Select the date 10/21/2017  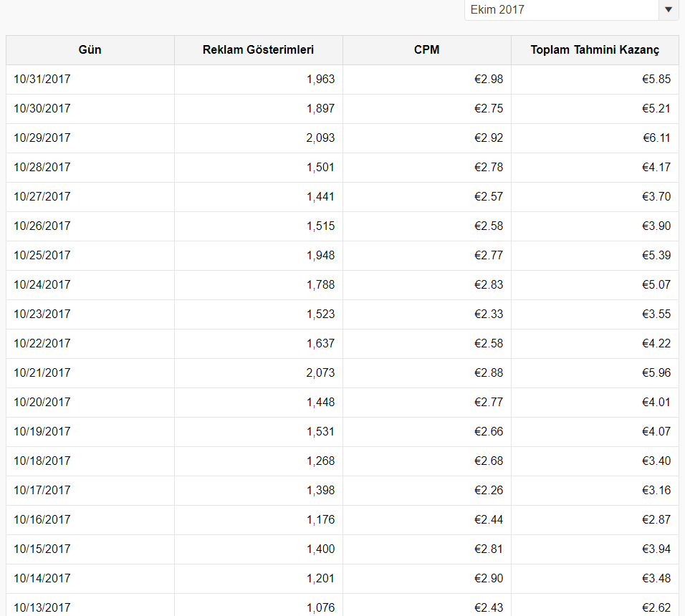point(42,372)
